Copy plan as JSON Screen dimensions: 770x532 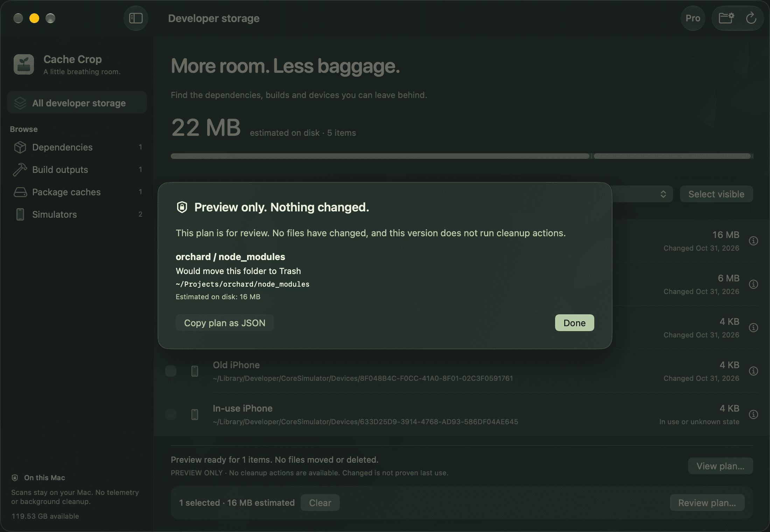(x=225, y=323)
